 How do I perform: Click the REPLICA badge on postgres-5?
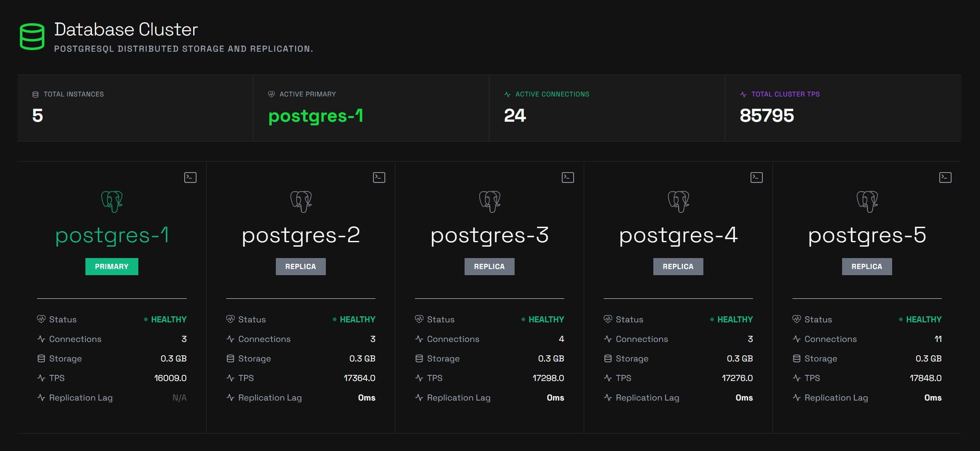coord(867,267)
